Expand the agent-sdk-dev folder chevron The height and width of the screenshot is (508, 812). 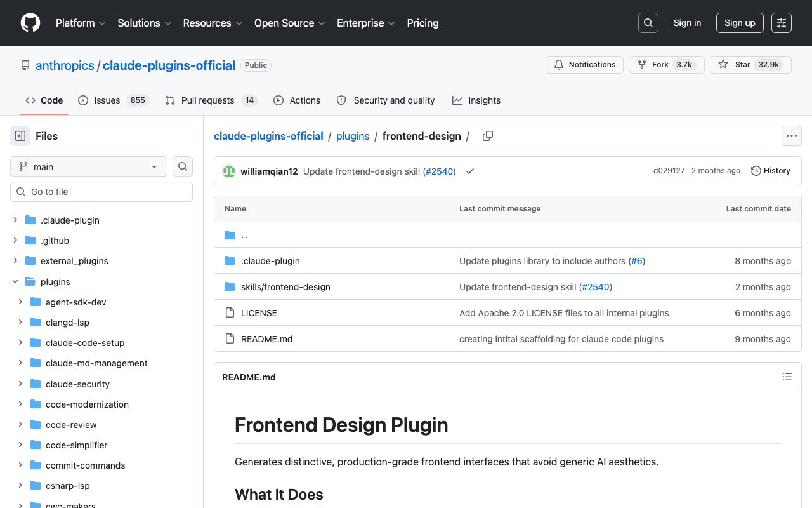(20, 302)
